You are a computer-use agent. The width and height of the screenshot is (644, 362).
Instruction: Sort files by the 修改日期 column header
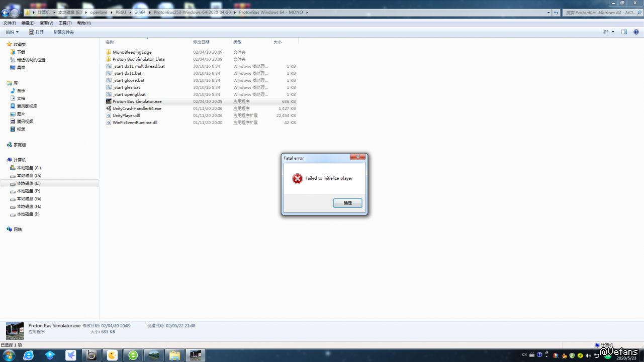211,42
